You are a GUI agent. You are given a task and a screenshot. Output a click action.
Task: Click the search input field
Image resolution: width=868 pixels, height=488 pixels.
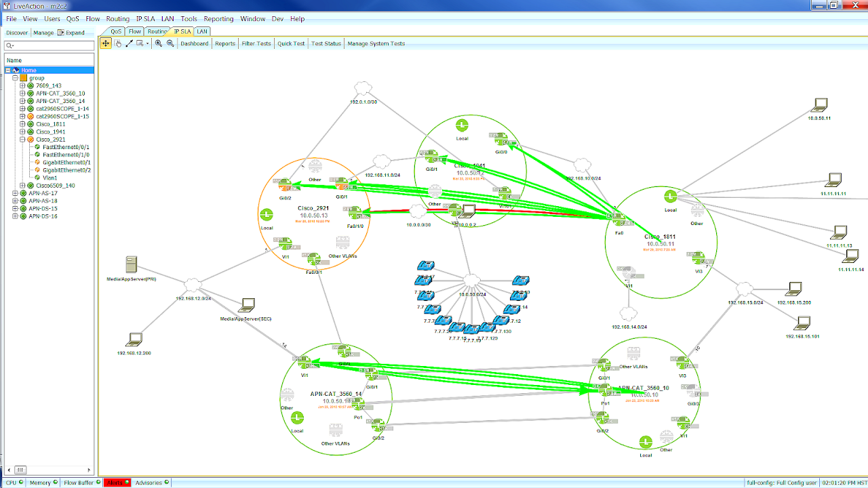49,45
